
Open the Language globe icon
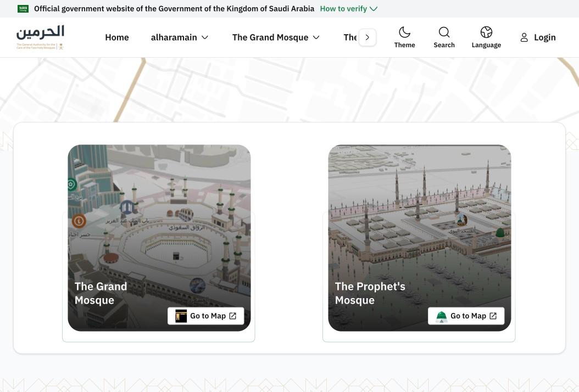(x=486, y=32)
